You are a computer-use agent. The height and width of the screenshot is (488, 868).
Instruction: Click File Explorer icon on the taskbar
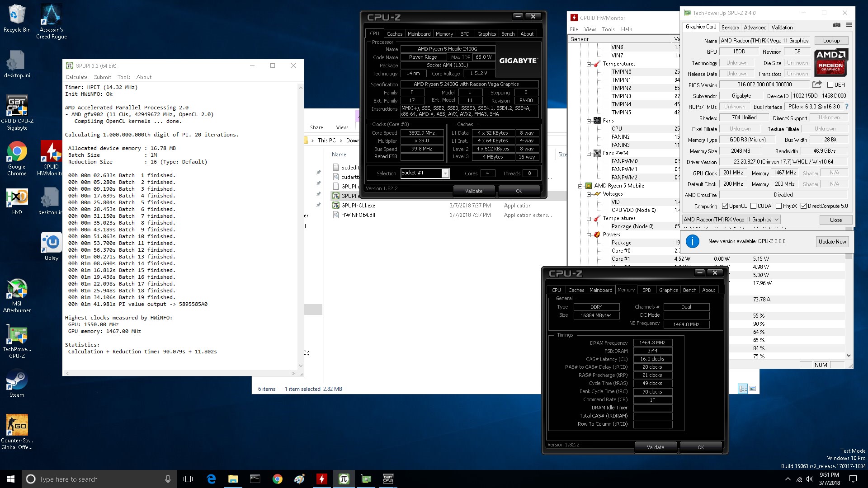[233, 479]
